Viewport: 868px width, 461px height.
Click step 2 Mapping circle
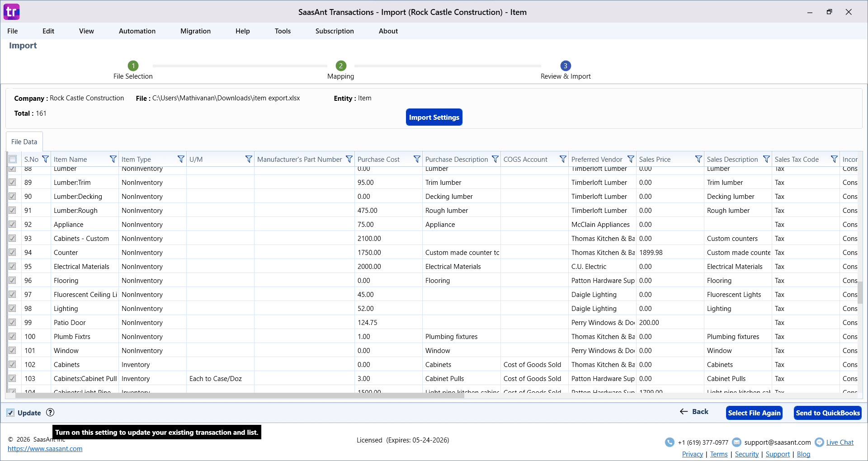[x=341, y=66]
